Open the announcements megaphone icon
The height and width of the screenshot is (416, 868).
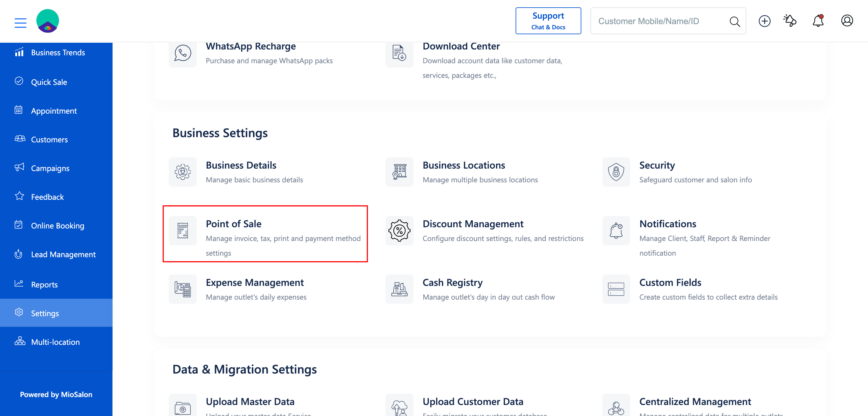(789, 21)
